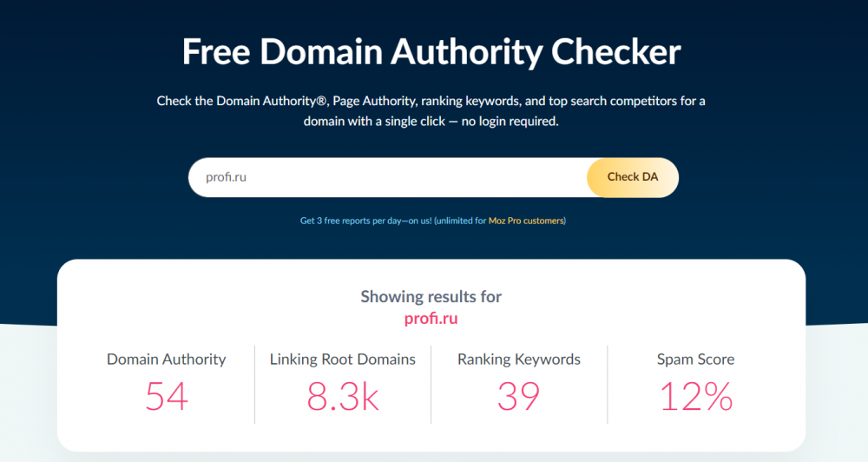Viewport: 868px width, 462px height.
Task: Select the Free Domain Authority Checker heading
Action: point(431,52)
